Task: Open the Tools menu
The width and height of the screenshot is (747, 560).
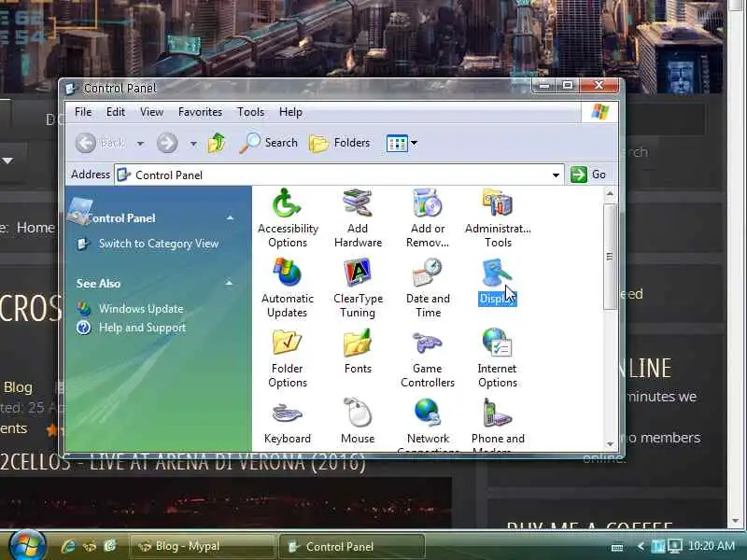Action: 250,112
